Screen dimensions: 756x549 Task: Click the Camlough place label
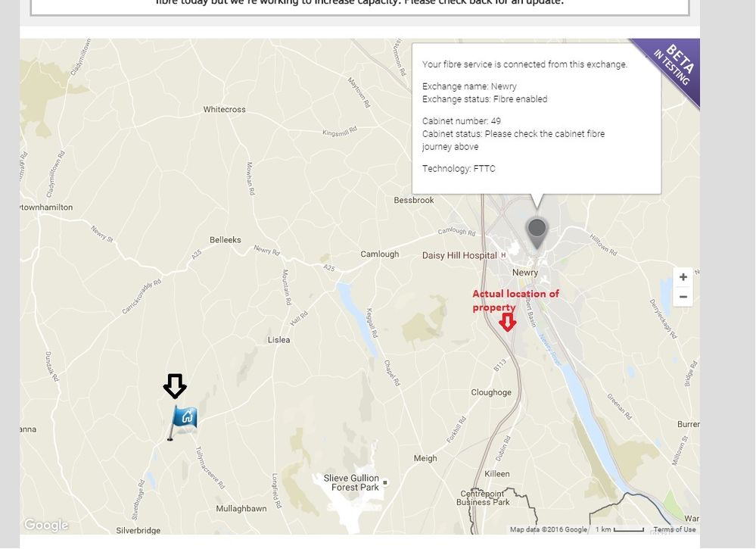(380, 254)
